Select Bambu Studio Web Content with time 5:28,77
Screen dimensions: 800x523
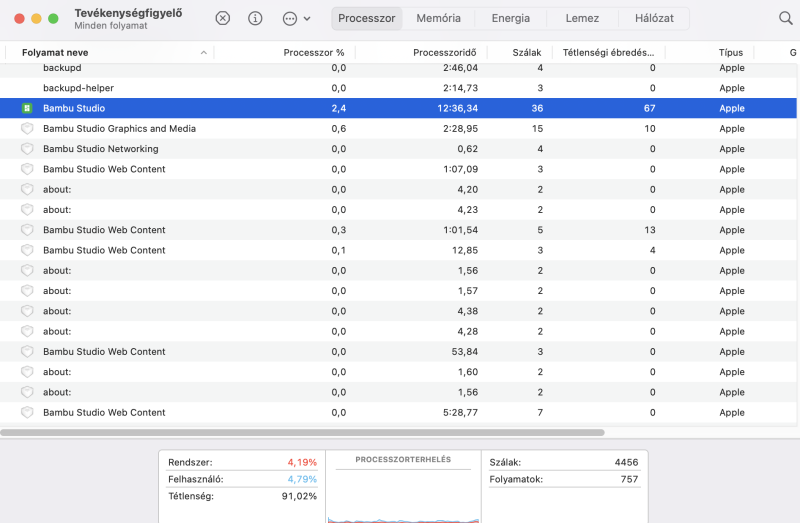(398, 412)
